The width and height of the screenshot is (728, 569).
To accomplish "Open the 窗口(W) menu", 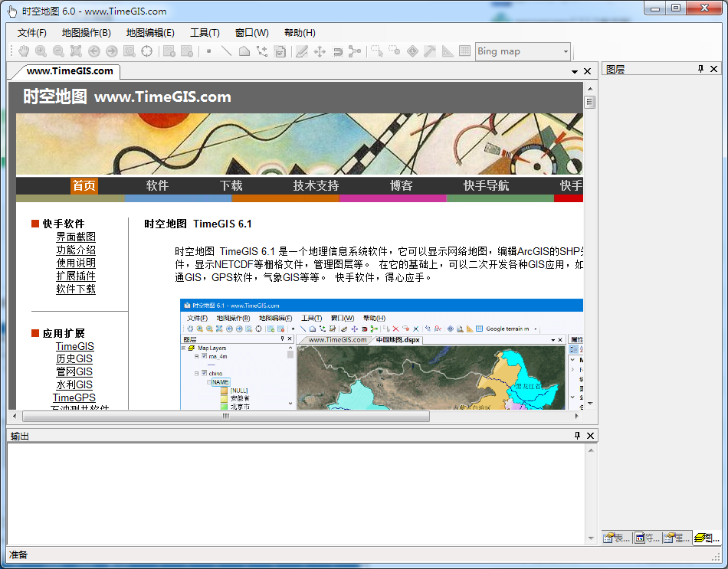I will coord(251,32).
